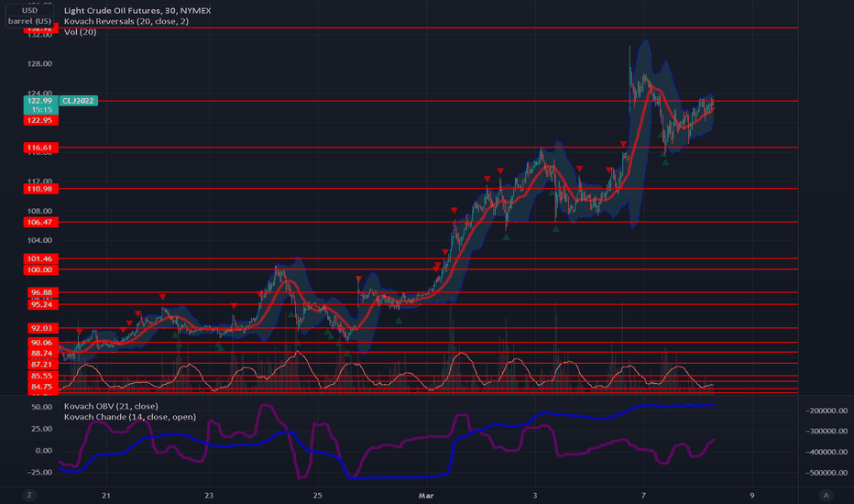Click the 122.99 current price label
854x504 pixels.
point(40,101)
